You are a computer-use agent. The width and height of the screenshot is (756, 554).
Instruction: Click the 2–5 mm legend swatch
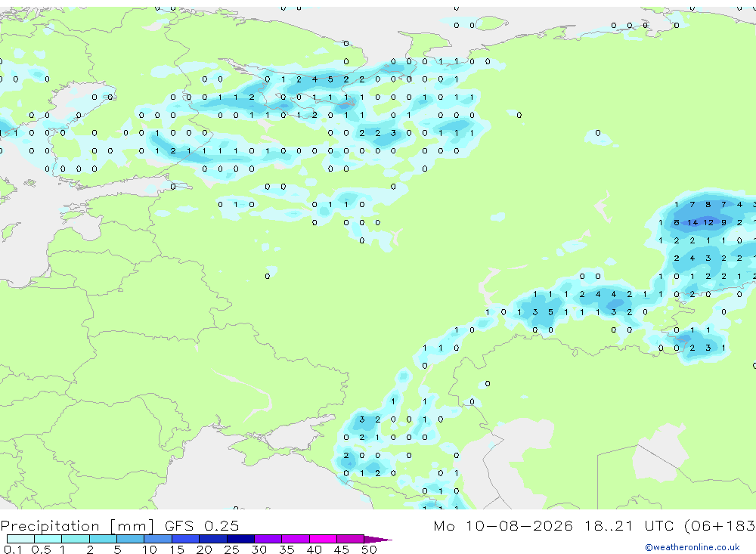103,539
